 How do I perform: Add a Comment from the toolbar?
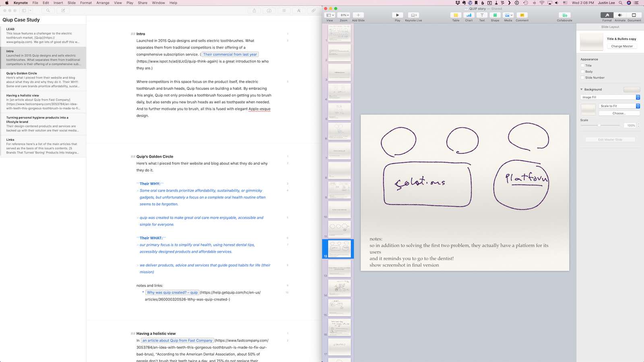tap(522, 15)
